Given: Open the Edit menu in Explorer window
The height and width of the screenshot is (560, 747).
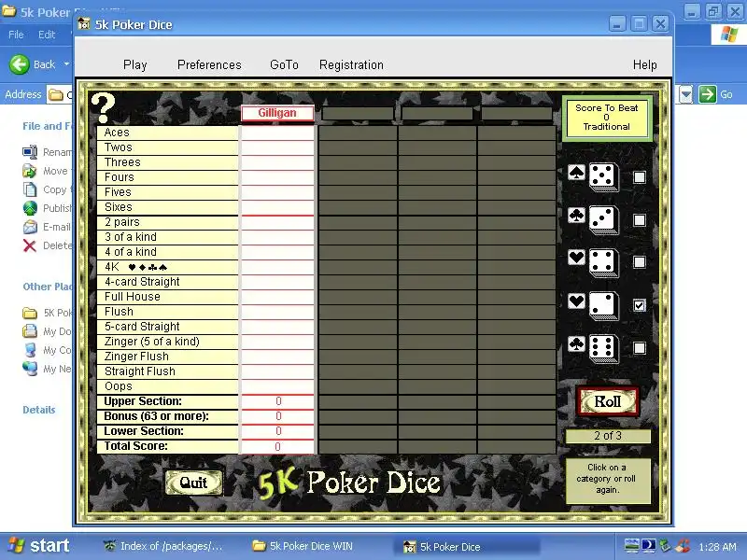Looking at the screenshot, I should click(x=47, y=35).
